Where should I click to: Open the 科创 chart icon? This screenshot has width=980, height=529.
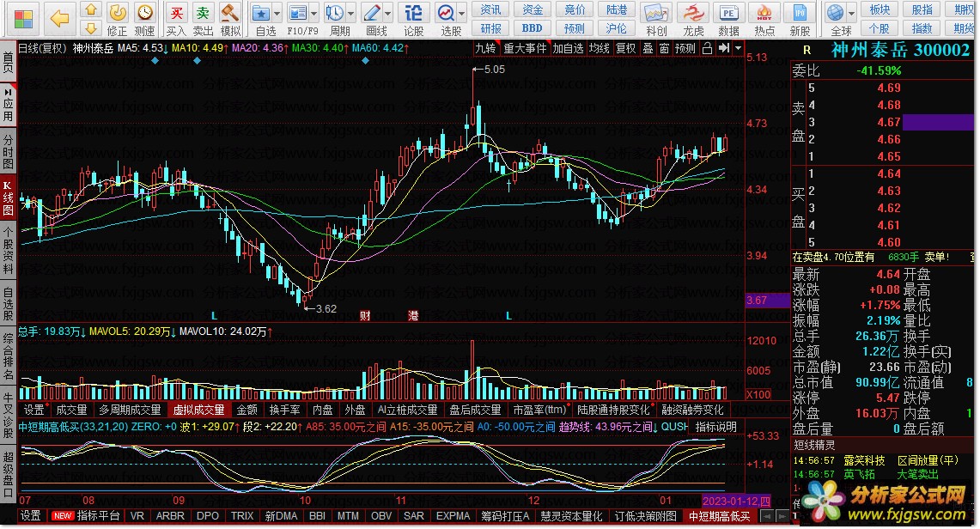656,13
